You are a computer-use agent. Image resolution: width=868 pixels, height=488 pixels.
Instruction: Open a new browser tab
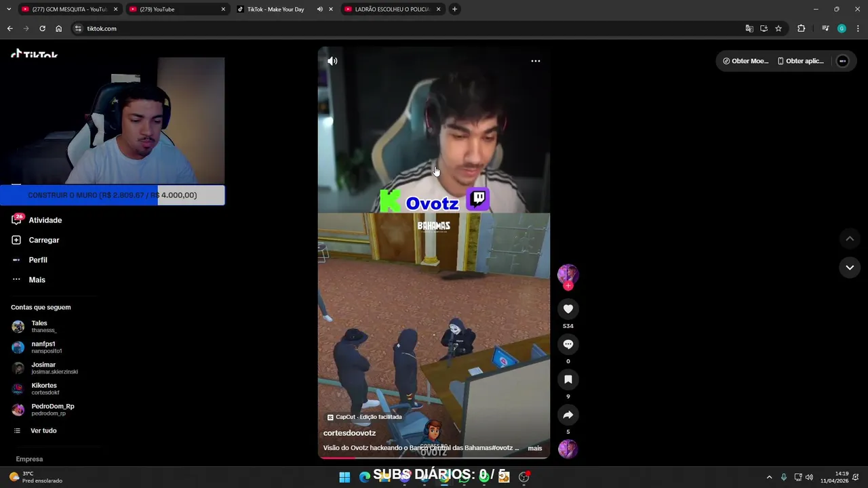click(454, 9)
